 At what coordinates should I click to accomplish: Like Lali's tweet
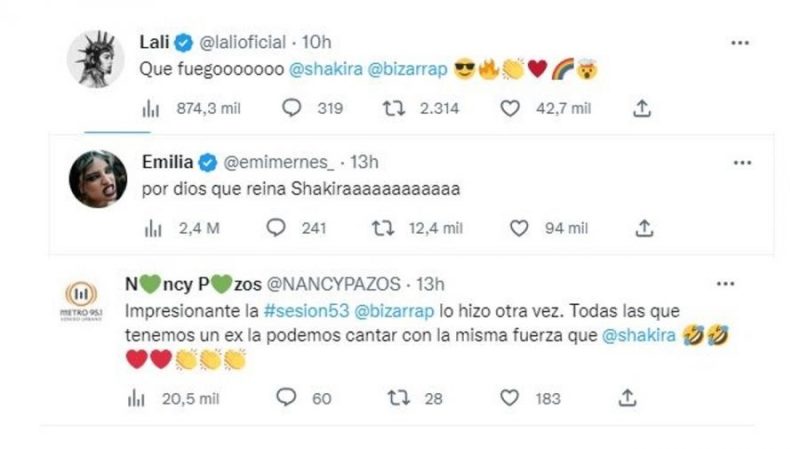point(510,108)
